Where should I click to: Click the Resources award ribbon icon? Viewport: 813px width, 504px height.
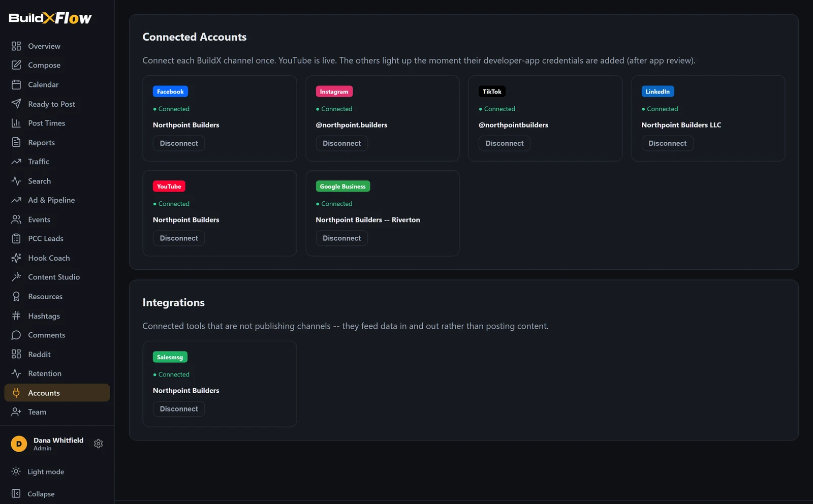[x=16, y=296]
